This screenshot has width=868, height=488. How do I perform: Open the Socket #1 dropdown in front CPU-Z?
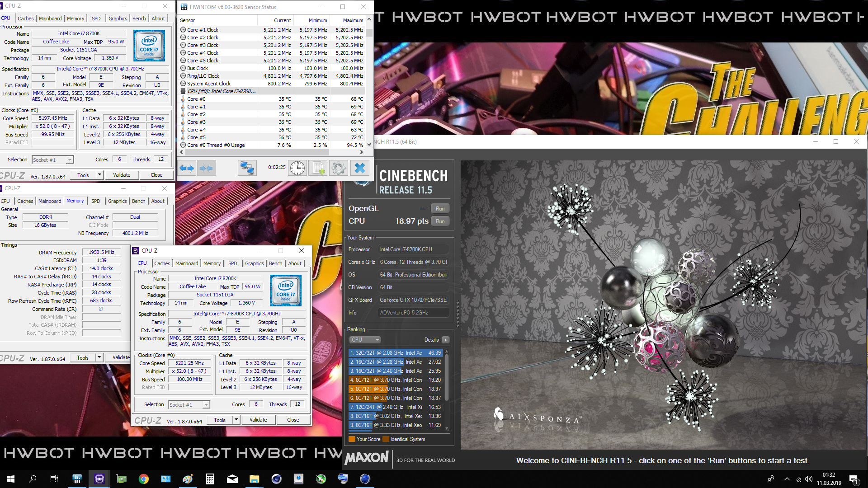click(x=206, y=405)
